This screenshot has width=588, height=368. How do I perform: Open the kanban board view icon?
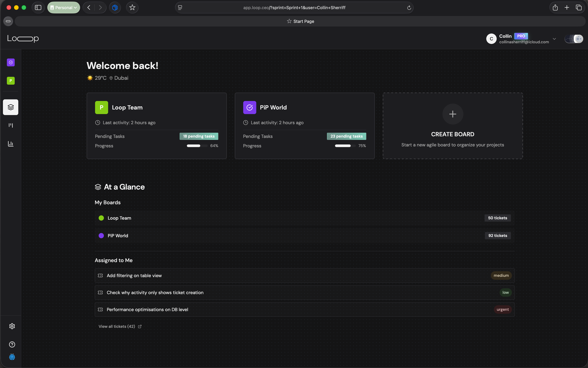pyautogui.click(x=10, y=125)
